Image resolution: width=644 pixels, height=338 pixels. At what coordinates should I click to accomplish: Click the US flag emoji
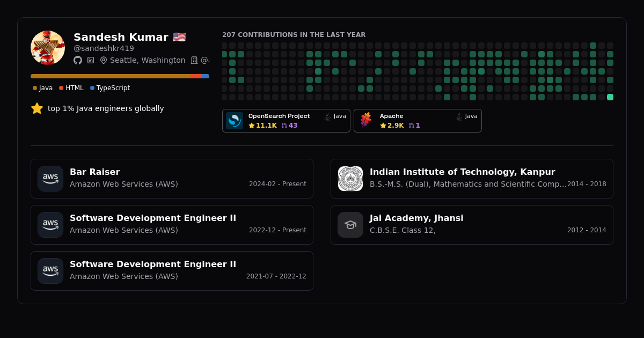(179, 37)
